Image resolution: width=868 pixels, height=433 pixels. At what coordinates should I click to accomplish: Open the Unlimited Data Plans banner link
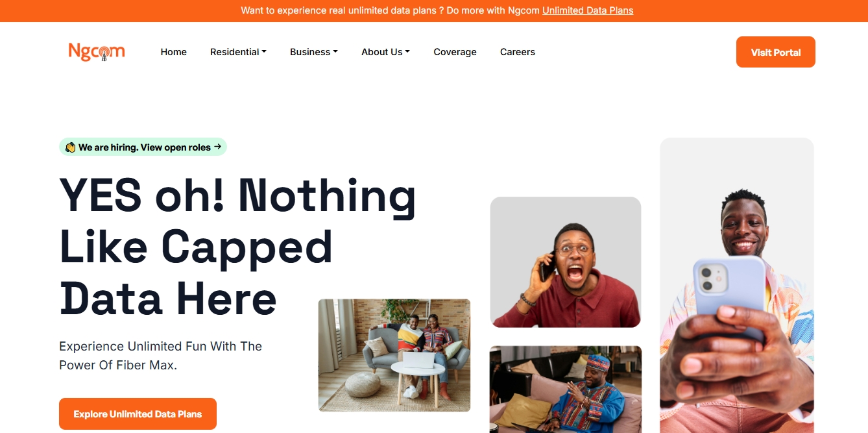pyautogui.click(x=588, y=10)
